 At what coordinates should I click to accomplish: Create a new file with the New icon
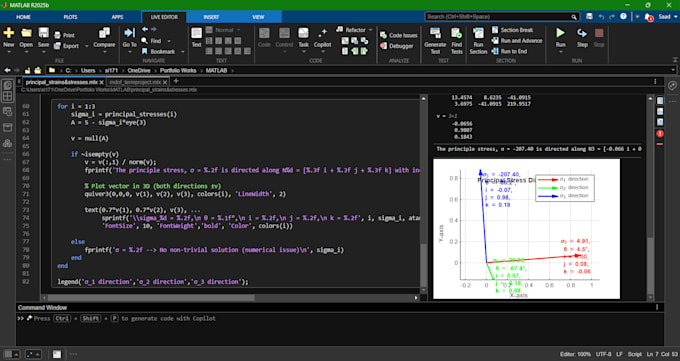pos(9,33)
